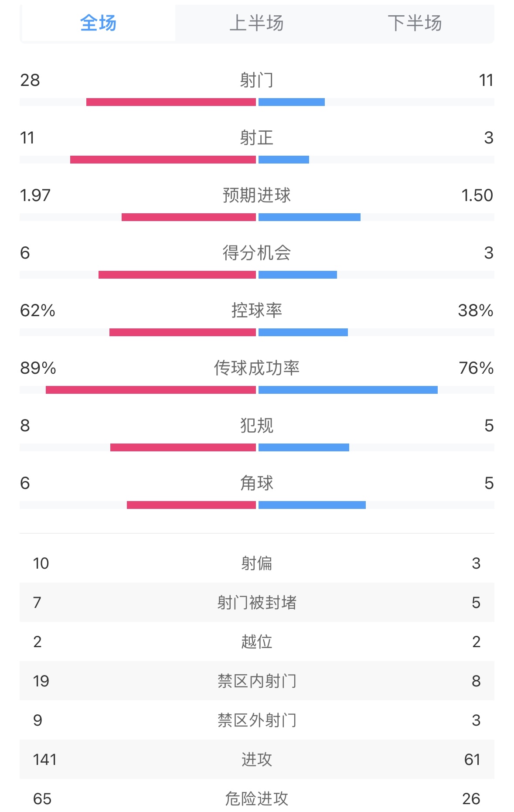Tap the 犯规 stat label
The height and width of the screenshot is (812, 514).
point(256,426)
